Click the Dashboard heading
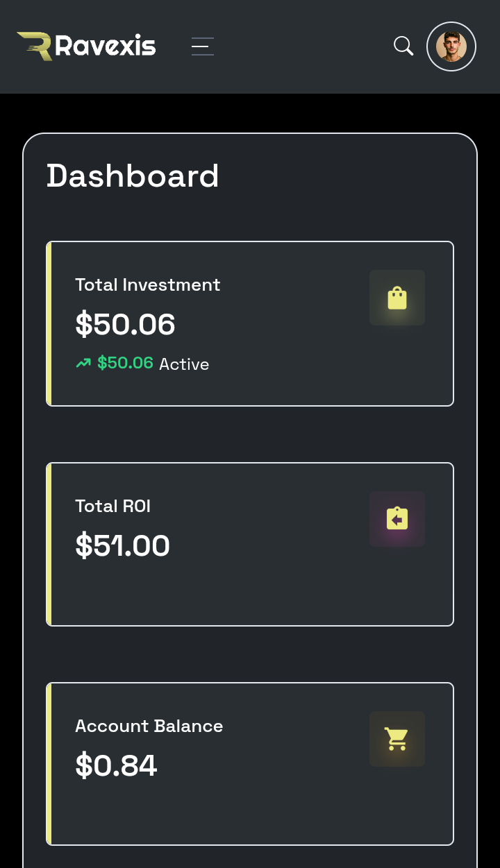The height and width of the screenshot is (868, 500). point(133,176)
